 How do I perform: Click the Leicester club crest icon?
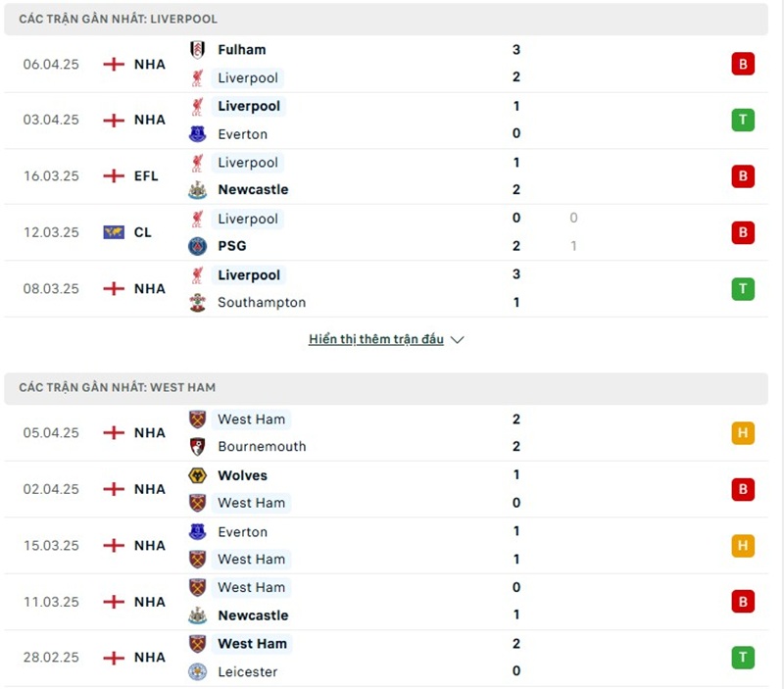[198, 672]
